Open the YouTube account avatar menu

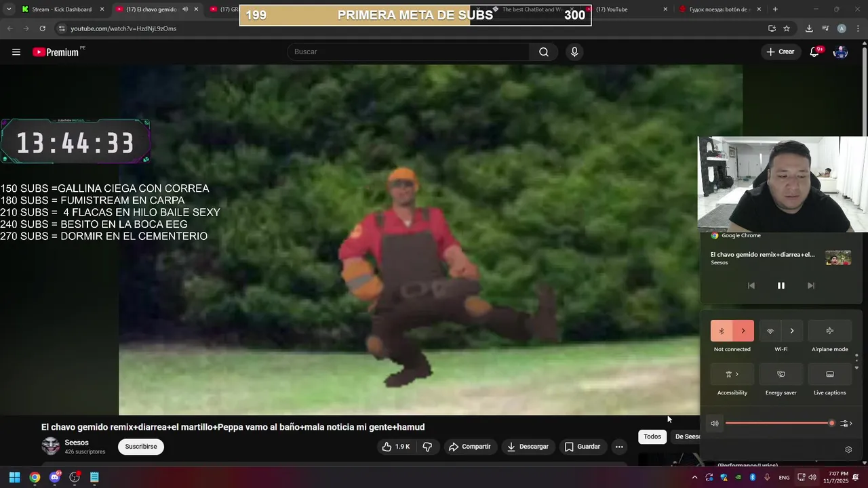click(840, 52)
